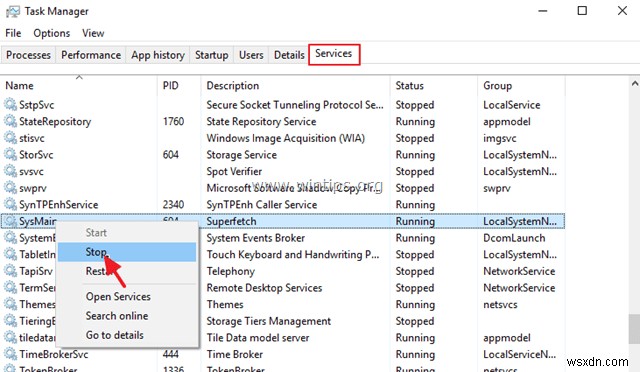
Task: Click the gear icon beside StorSvc
Action: point(10,155)
